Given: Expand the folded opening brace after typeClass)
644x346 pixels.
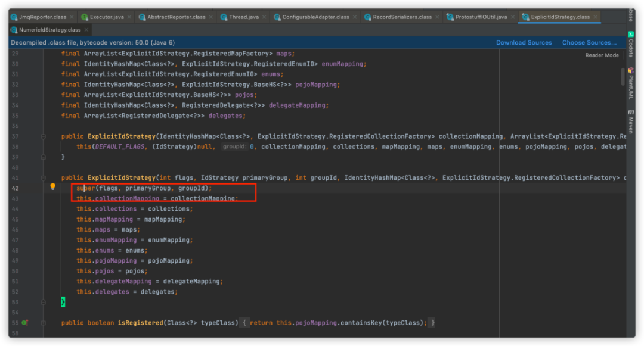Looking at the screenshot, I should click(244, 323).
